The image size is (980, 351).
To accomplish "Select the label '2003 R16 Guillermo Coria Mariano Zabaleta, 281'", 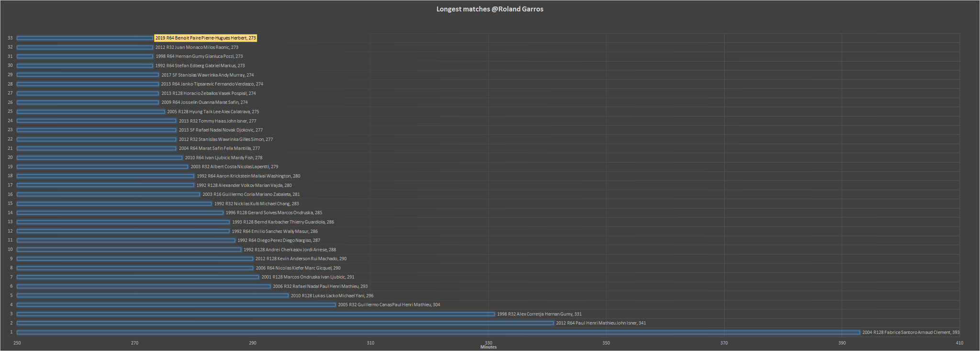I will point(251,194).
